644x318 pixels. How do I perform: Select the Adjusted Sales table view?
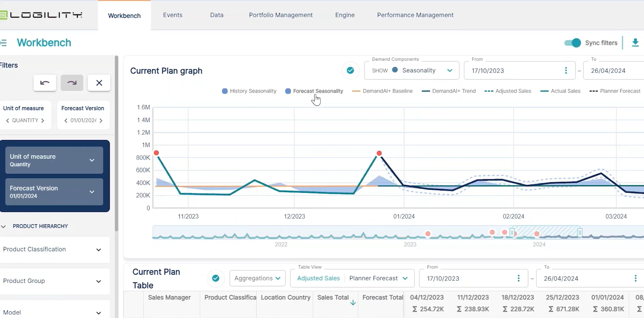point(318,278)
